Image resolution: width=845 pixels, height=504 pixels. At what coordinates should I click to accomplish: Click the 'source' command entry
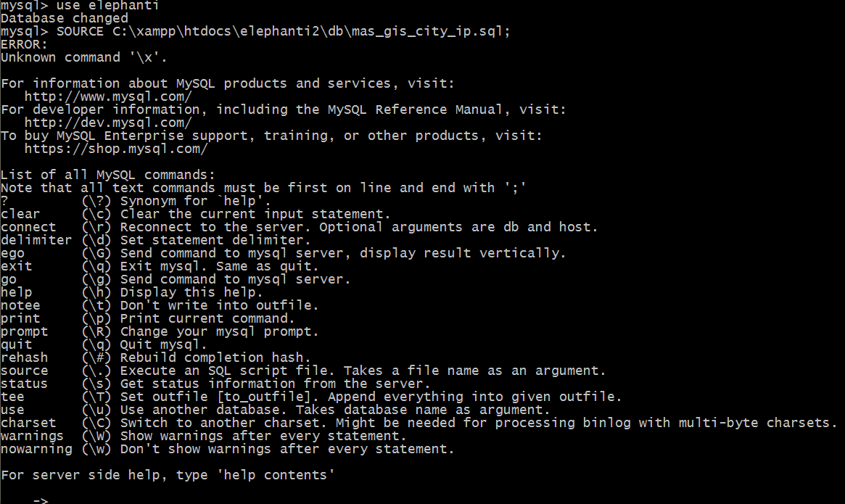click(24, 371)
